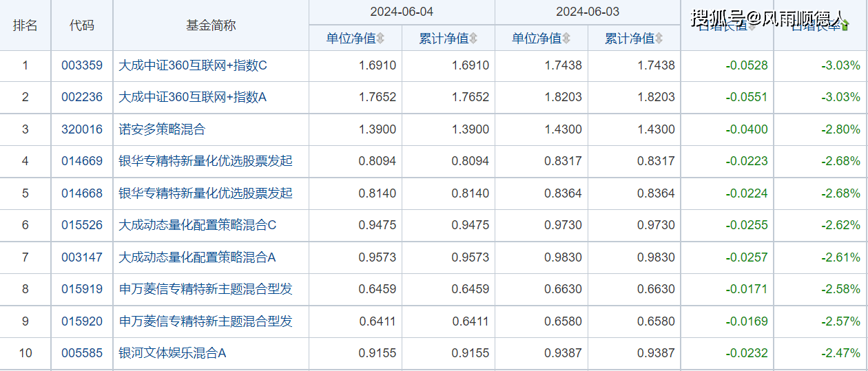Click -2.57% growth rate cell
This screenshot has height=371, width=868.
point(840,321)
